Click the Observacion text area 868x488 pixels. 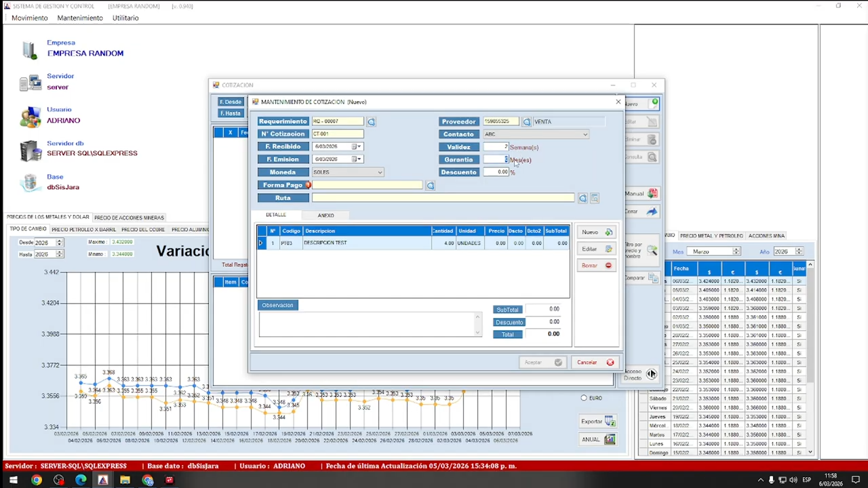(x=370, y=324)
